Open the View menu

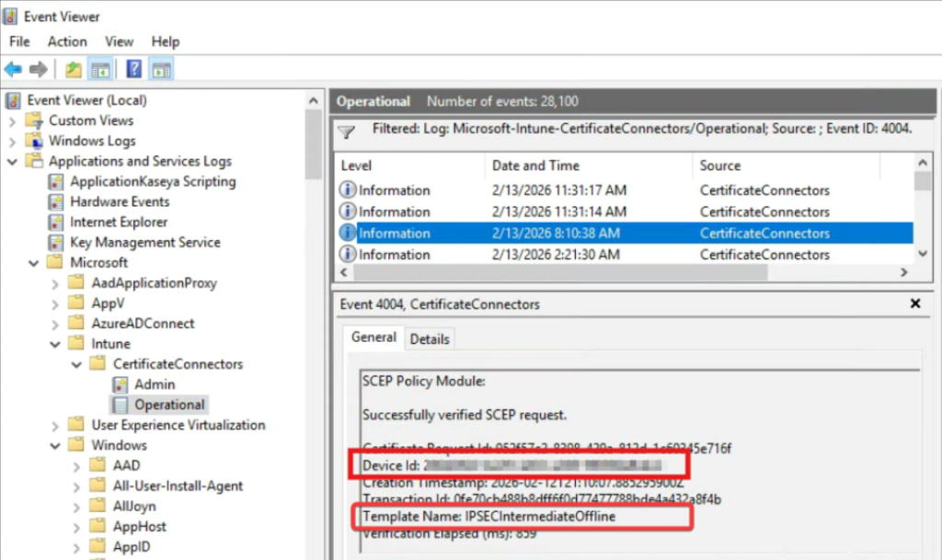tap(119, 41)
